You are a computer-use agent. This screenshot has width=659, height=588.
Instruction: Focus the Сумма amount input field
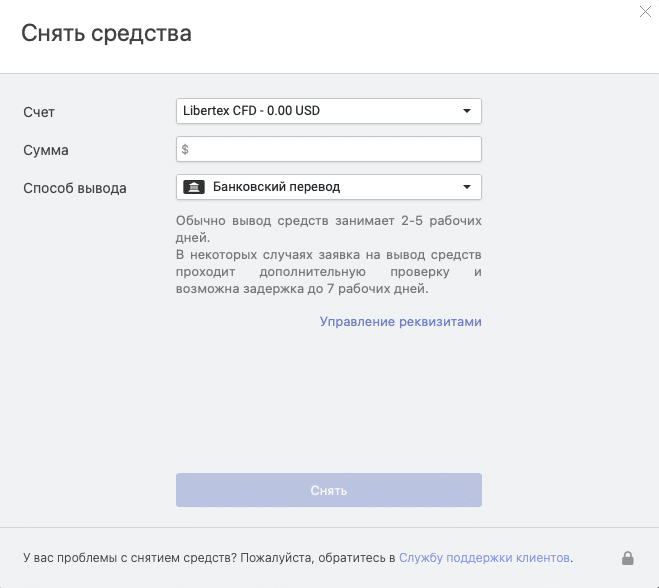[335, 149]
